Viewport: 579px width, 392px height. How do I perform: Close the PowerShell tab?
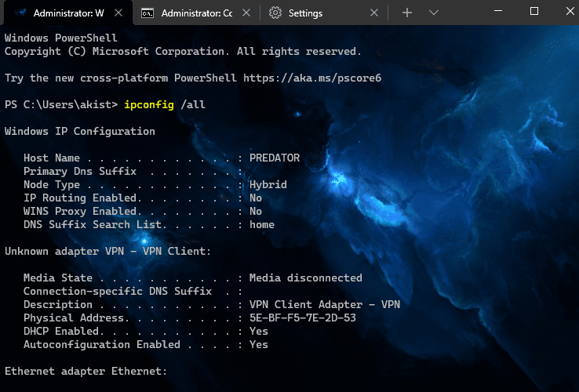[118, 13]
